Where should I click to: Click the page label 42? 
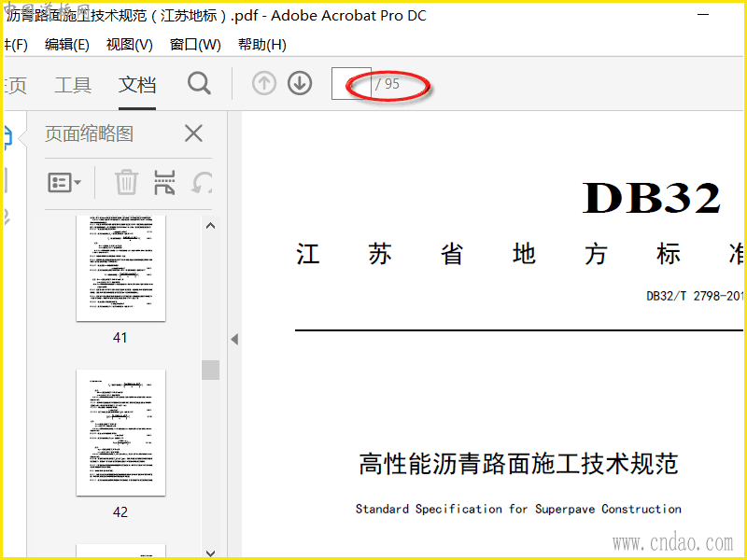120,511
